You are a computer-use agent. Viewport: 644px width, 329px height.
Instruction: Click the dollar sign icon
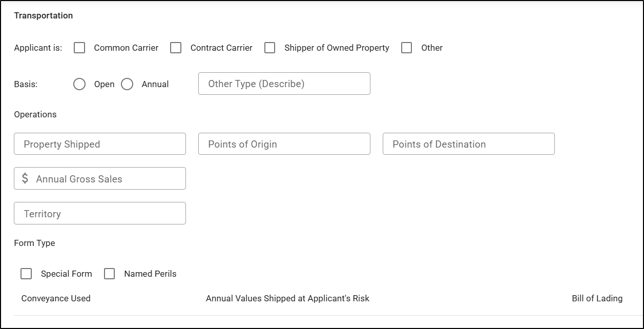pyautogui.click(x=25, y=178)
